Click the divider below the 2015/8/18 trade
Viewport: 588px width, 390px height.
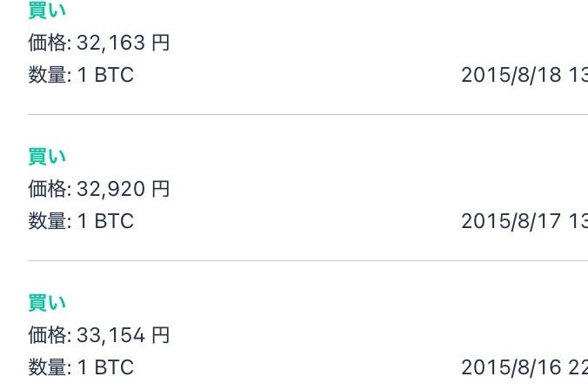pyautogui.click(x=308, y=115)
